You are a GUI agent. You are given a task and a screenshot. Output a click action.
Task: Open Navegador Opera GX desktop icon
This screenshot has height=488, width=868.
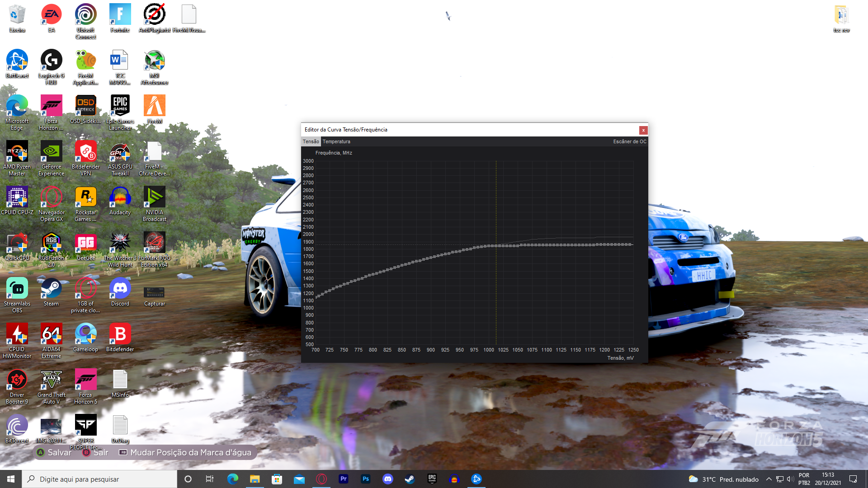pyautogui.click(x=52, y=204)
